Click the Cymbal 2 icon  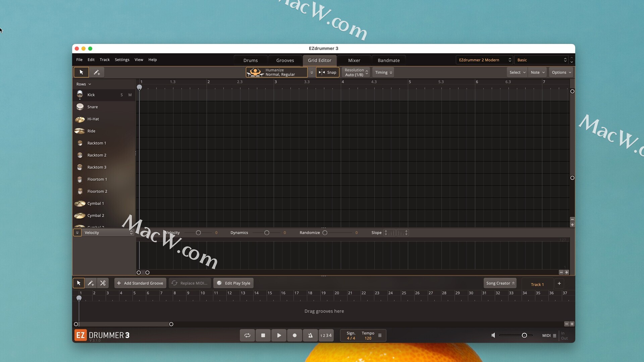click(80, 216)
